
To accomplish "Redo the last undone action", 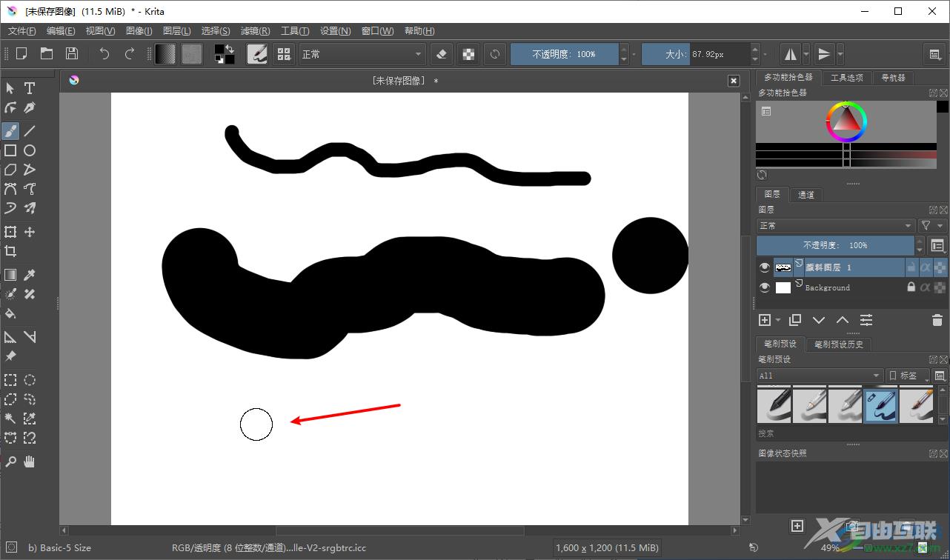I will tap(130, 53).
